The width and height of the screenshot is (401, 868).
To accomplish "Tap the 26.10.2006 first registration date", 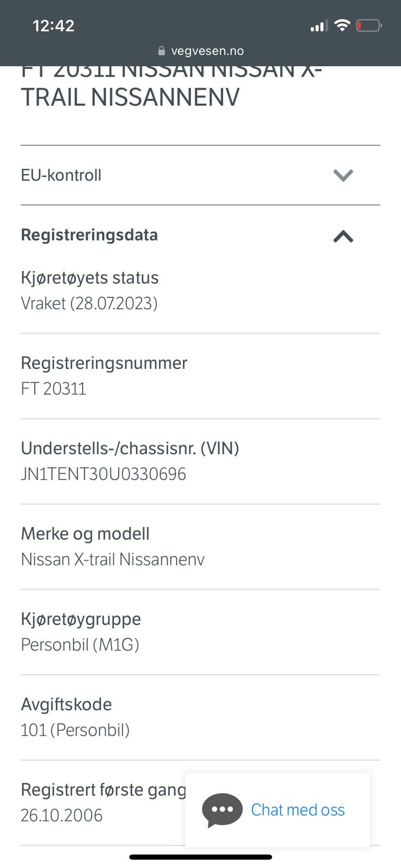I will pos(61,815).
